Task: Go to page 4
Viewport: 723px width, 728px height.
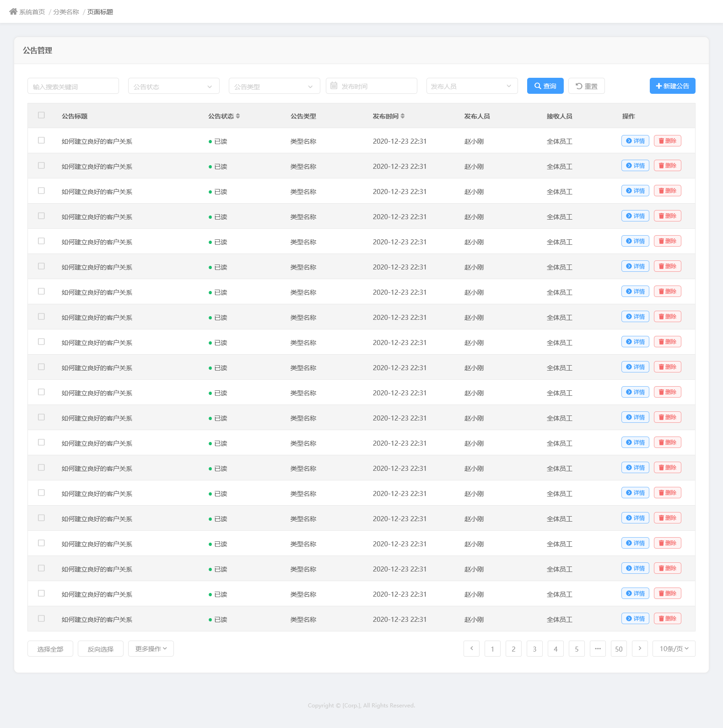Action: (556, 649)
